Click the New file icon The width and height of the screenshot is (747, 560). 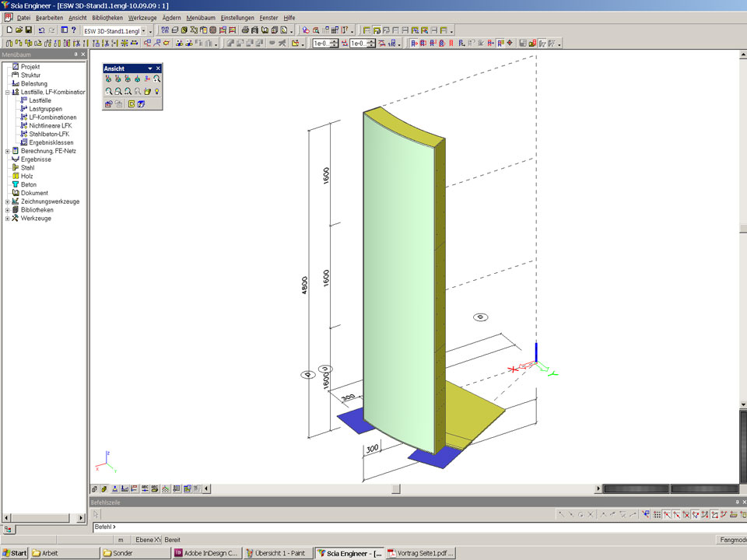(x=9, y=30)
